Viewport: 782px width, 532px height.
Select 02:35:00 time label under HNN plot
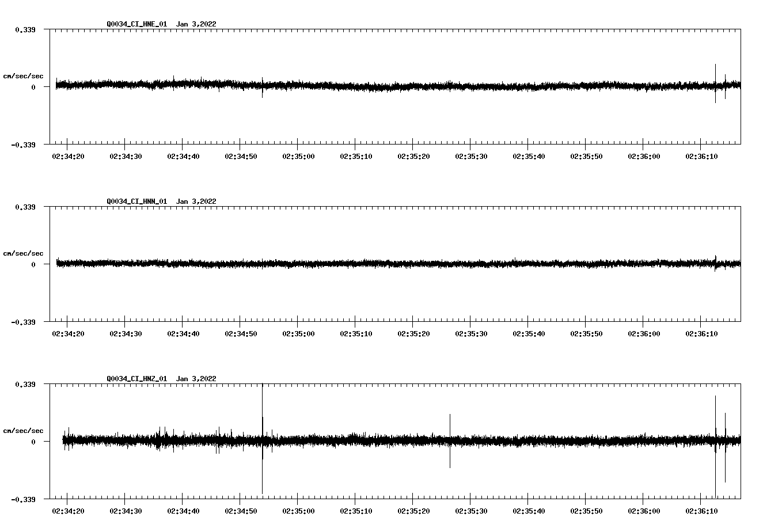point(298,333)
